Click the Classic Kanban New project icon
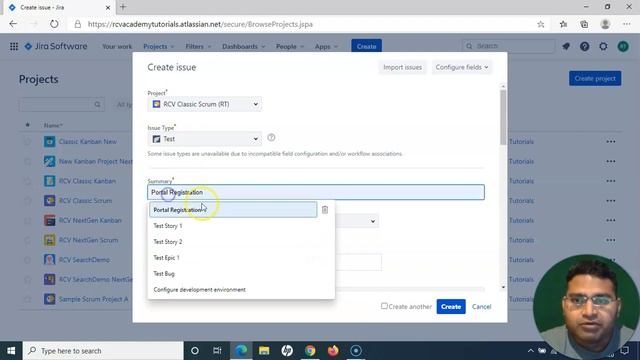This screenshot has height=360, width=640. (49, 142)
